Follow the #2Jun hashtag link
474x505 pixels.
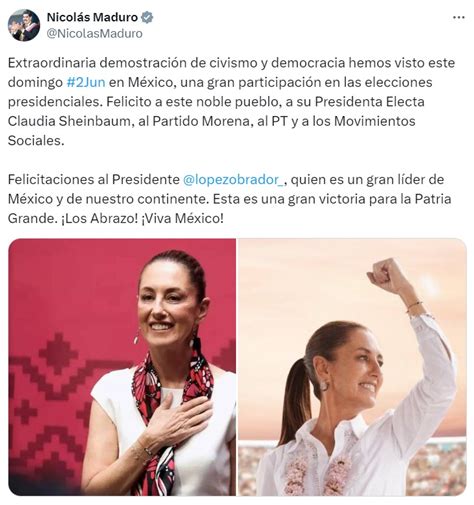(86, 82)
